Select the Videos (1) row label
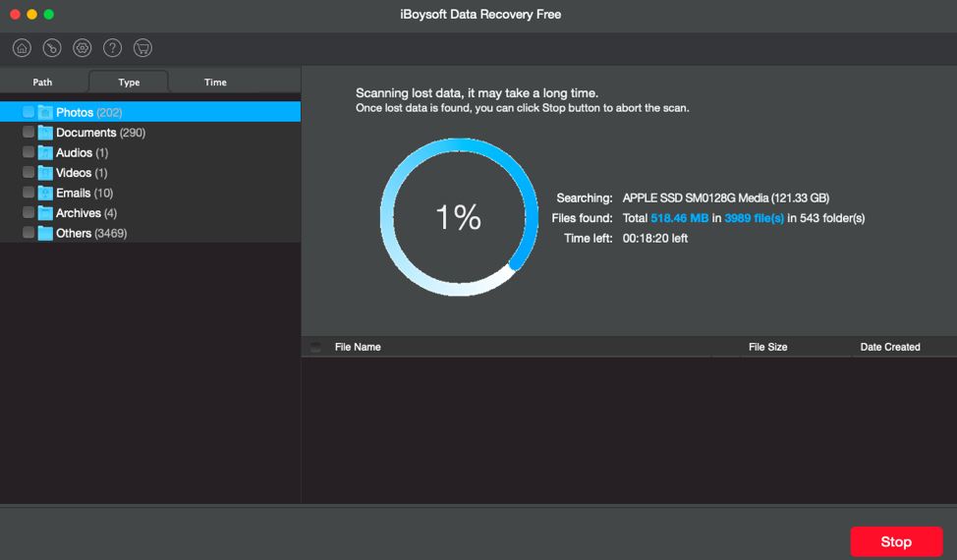Screen dimensions: 957x560 pos(82,173)
